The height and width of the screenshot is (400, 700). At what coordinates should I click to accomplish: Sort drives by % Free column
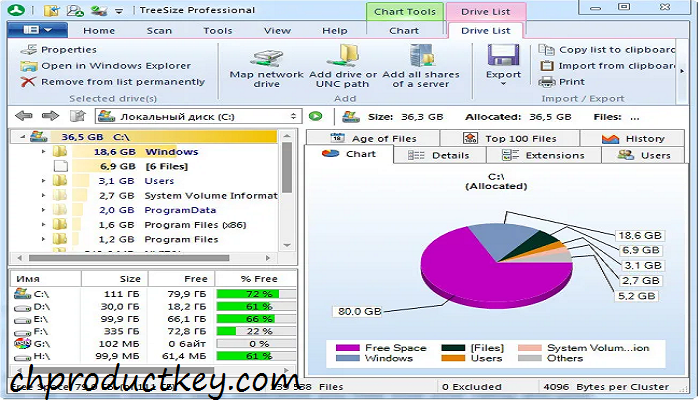256,279
